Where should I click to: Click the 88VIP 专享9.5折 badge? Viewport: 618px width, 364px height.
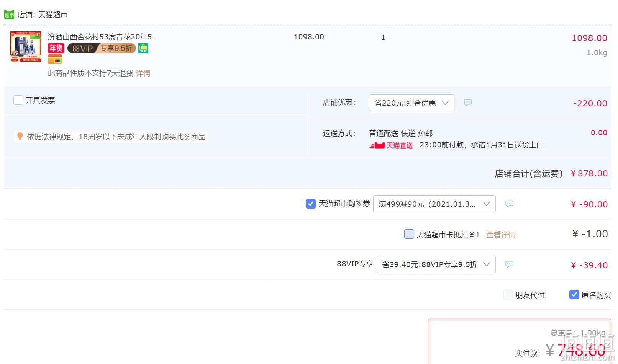[102, 48]
